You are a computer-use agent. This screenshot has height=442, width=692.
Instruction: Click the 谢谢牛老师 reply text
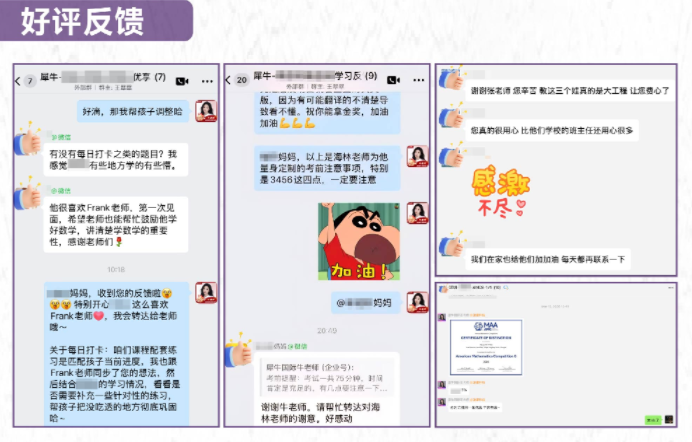(x=320, y=412)
